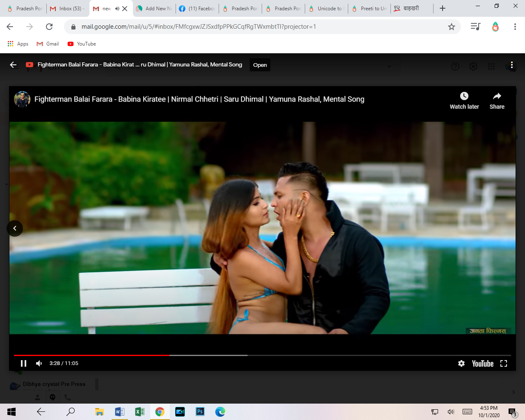525x420 pixels.
Task: Open a new browser tab
Action: click(443, 8)
